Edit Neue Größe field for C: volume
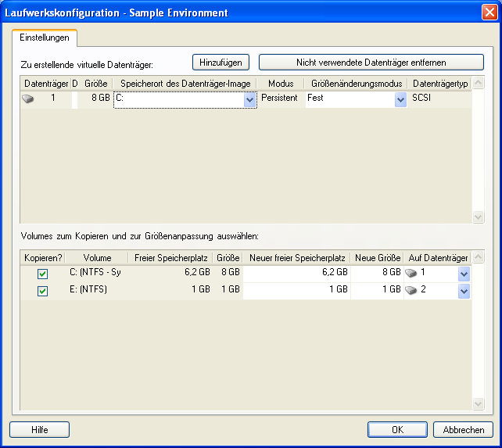 [x=376, y=274]
